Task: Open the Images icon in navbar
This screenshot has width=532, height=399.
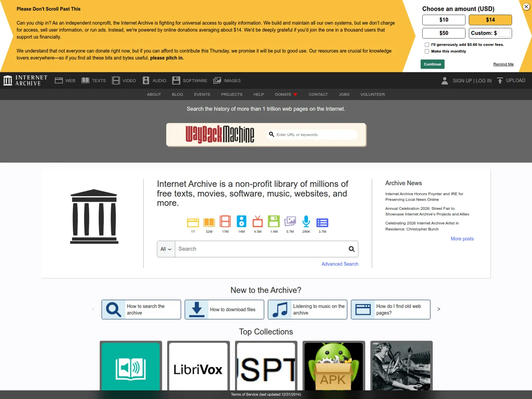Action: pos(217,81)
